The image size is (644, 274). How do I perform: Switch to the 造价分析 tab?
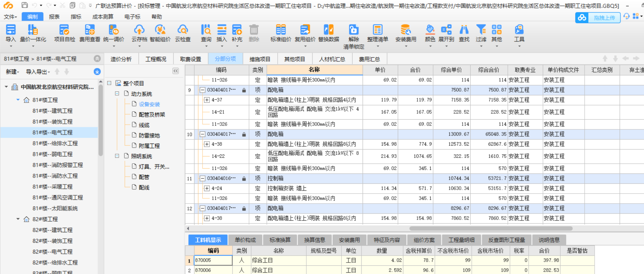pos(121,59)
